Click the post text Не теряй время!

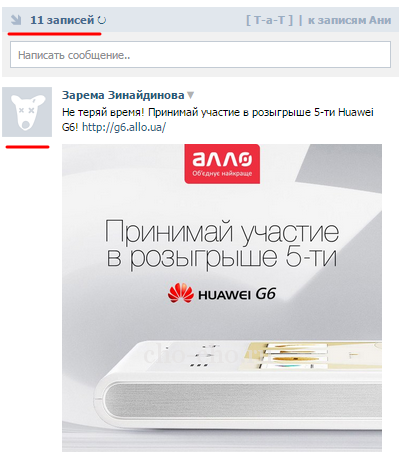tap(103, 112)
